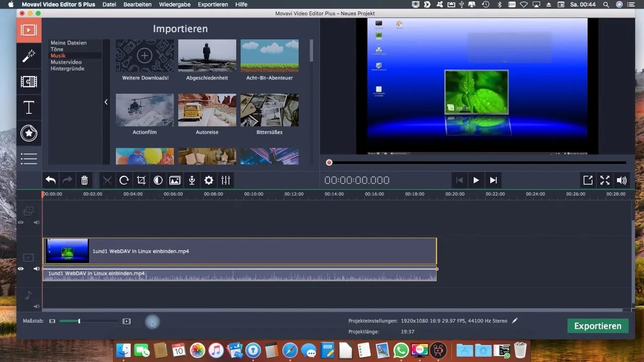Open Movavi Video Editor 5 Plus menu
Viewport: 644px width, 362px height.
(x=58, y=5)
